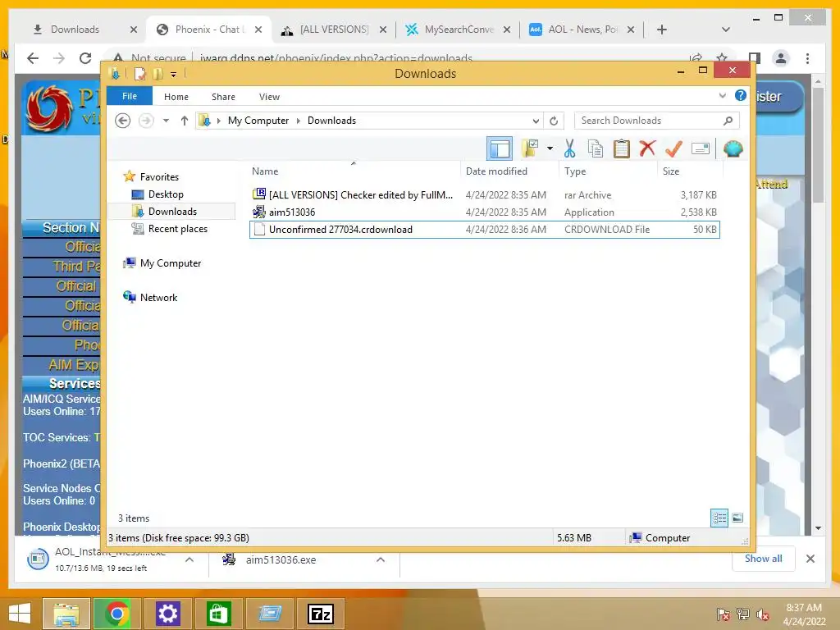Screen dimensions: 840x630
Task: Open File Explorer from the taskbar
Action: (x=66, y=614)
